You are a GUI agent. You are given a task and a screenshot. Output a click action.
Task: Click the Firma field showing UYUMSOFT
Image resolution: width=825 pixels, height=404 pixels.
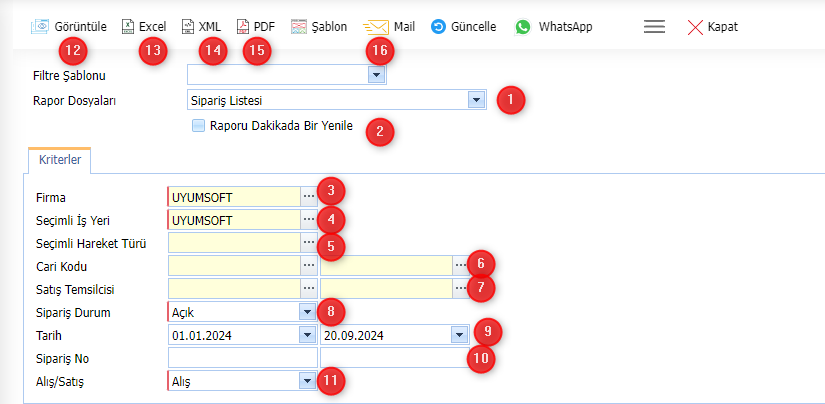pos(234,197)
